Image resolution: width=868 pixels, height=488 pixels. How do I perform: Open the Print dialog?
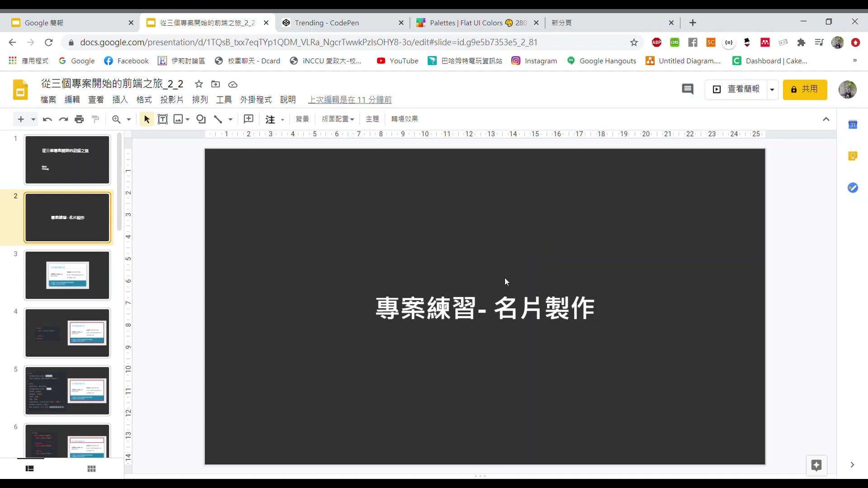[79, 119]
